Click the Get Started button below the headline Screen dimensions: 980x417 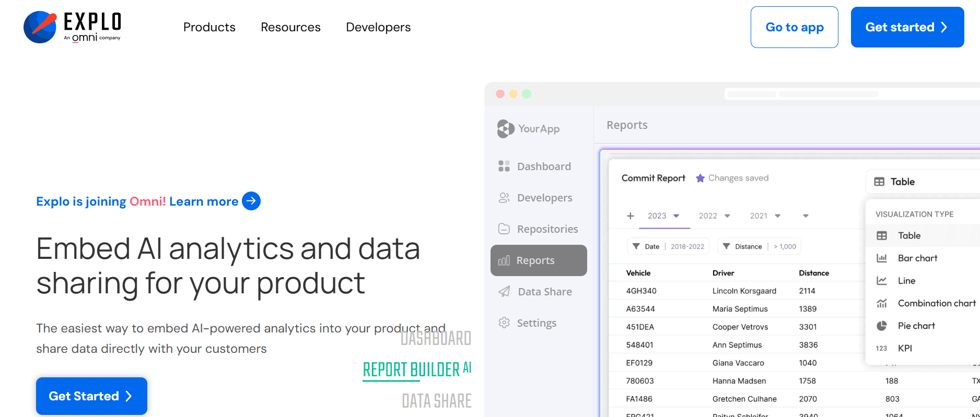[x=91, y=396]
